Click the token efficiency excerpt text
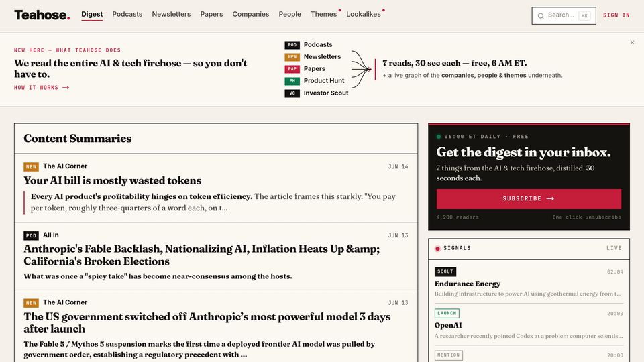This screenshot has width=644, height=362. coord(213,202)
